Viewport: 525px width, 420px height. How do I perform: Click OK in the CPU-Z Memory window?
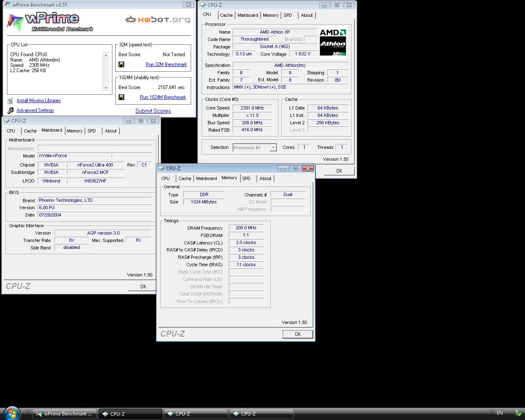298,334
